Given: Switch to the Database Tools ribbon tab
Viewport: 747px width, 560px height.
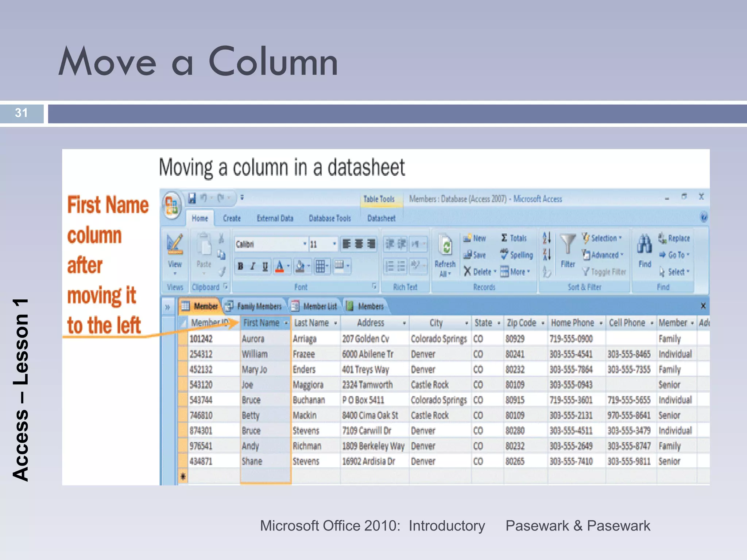Looking at the screenshot, I should coord(330,218).
